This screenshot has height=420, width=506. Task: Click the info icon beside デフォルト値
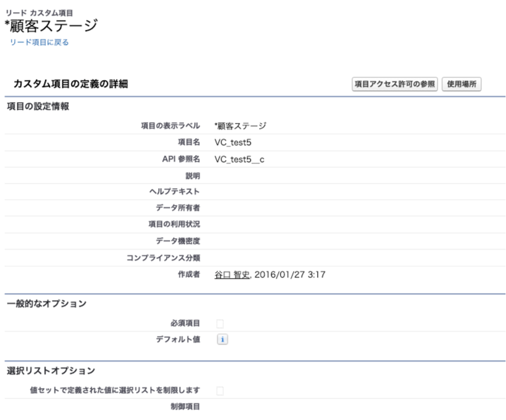[222, 340]
